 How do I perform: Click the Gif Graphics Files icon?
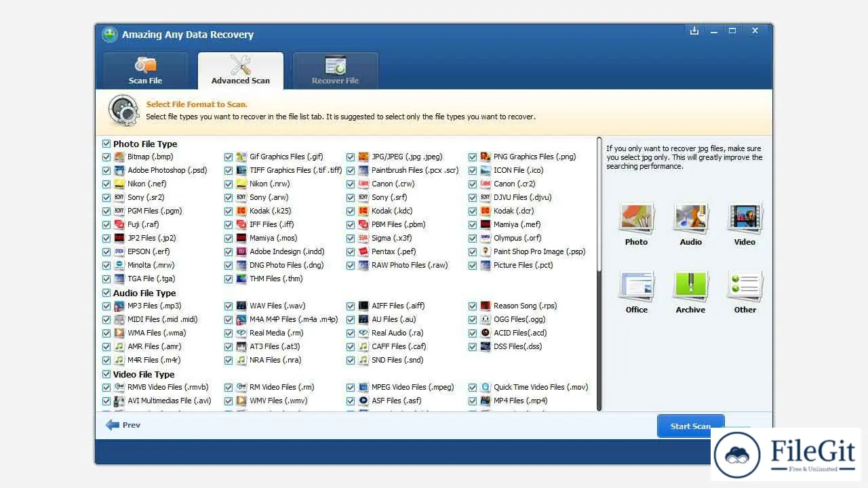(241, 157)
